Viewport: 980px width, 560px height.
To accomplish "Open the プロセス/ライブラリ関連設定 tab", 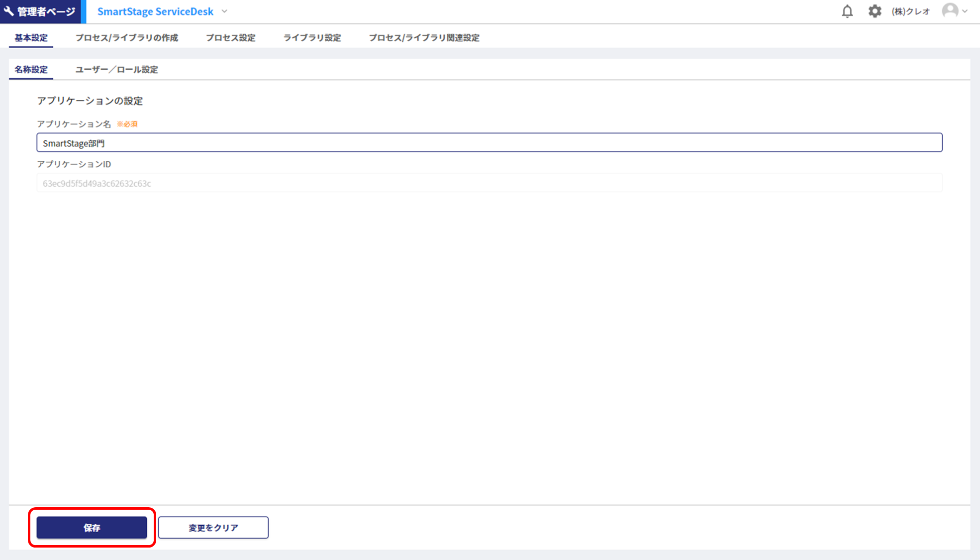I will click(424, 38).
